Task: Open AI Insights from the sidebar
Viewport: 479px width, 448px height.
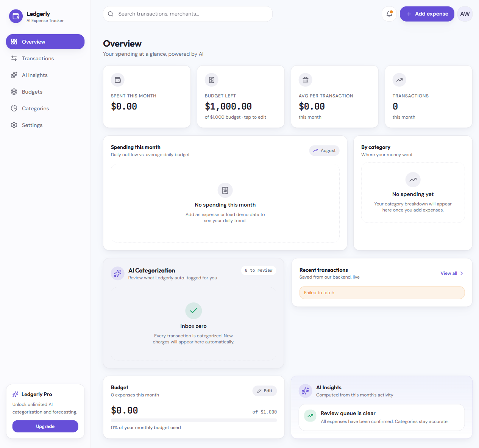Action: pyautogui.click(x=45, y=75)
